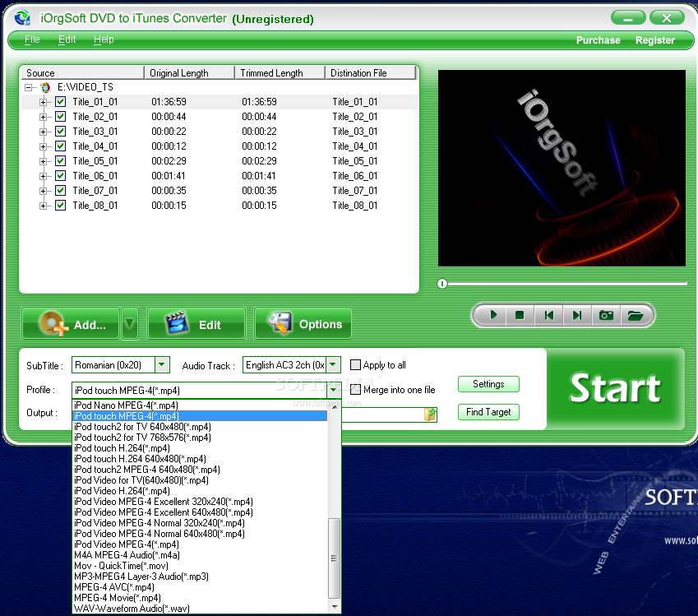Open the arrow dropdown next to Add
Viewport: 698px width, 616px height.
tap(130, 323)
